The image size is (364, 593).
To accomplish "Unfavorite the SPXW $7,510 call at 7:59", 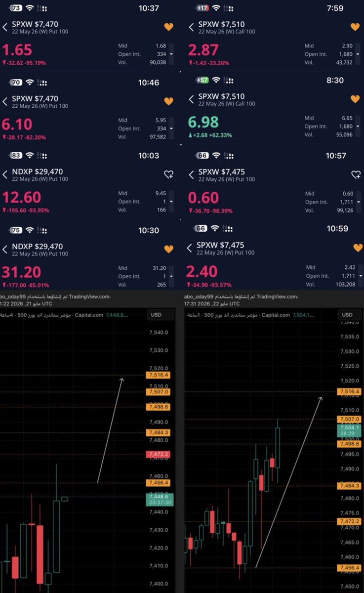I will [355, 27].
